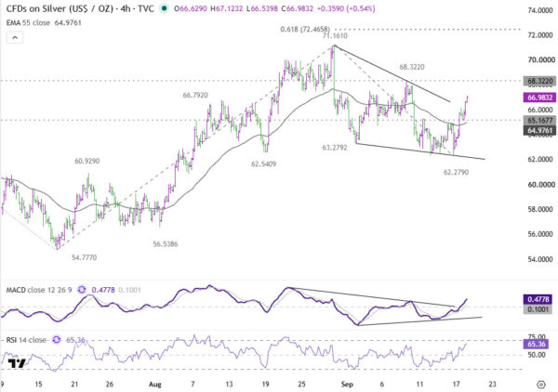Click the MACD indicator circular icon

(82, 290)
